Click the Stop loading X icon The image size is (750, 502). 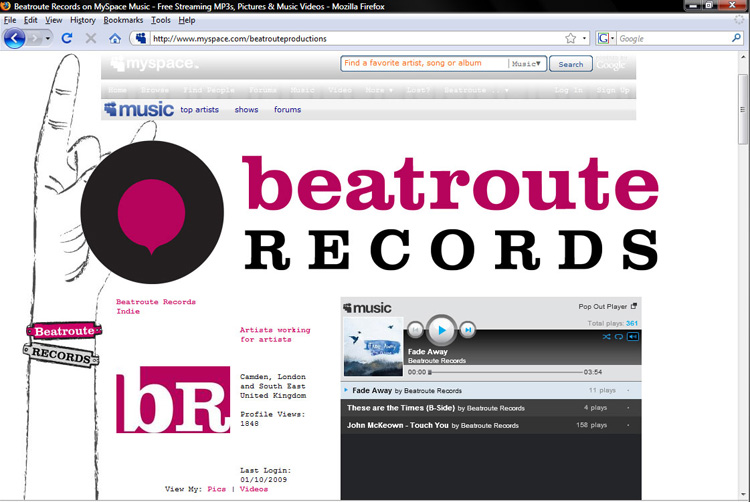pyautogui.click(x=91, y=38)
